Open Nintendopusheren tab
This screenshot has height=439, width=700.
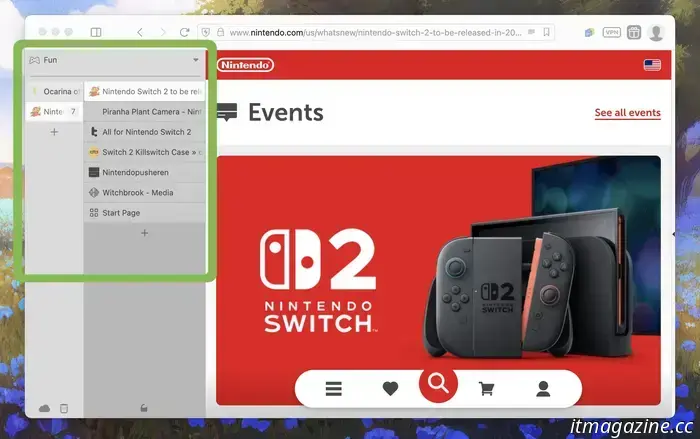[145, 172]
